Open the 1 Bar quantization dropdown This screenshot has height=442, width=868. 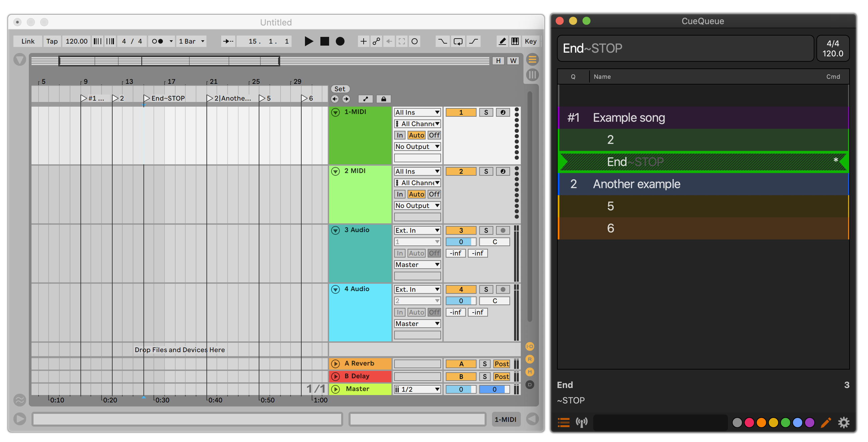coord(191,41)
